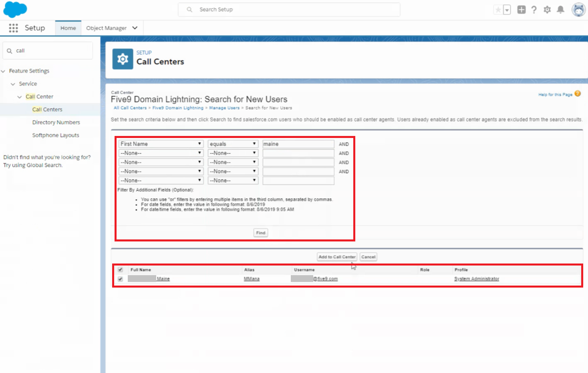The height and width of the screenshot is (373, 588).
Task: Click the Salesforce cloud logo
Action: click(15, 9)
